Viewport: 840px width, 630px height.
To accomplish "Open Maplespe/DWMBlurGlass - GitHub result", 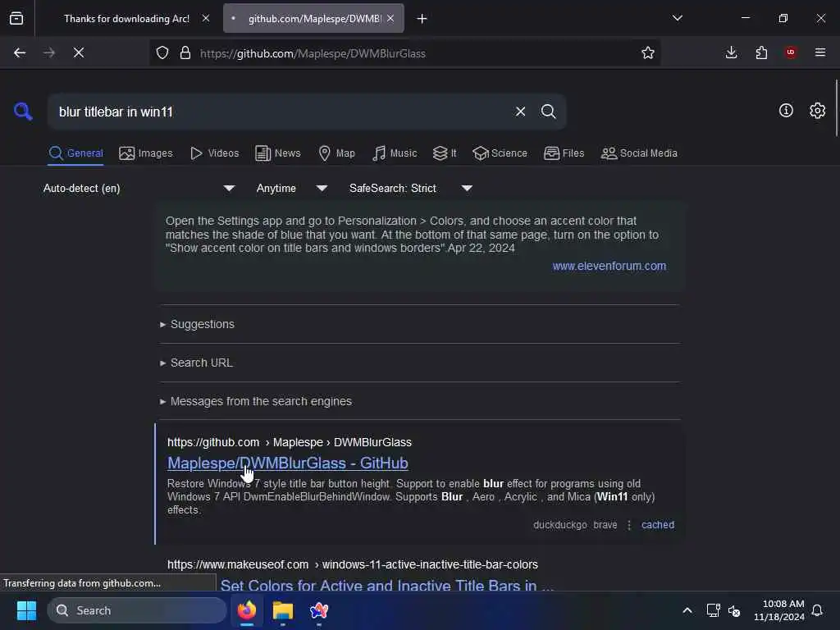I will pos(288,463).
